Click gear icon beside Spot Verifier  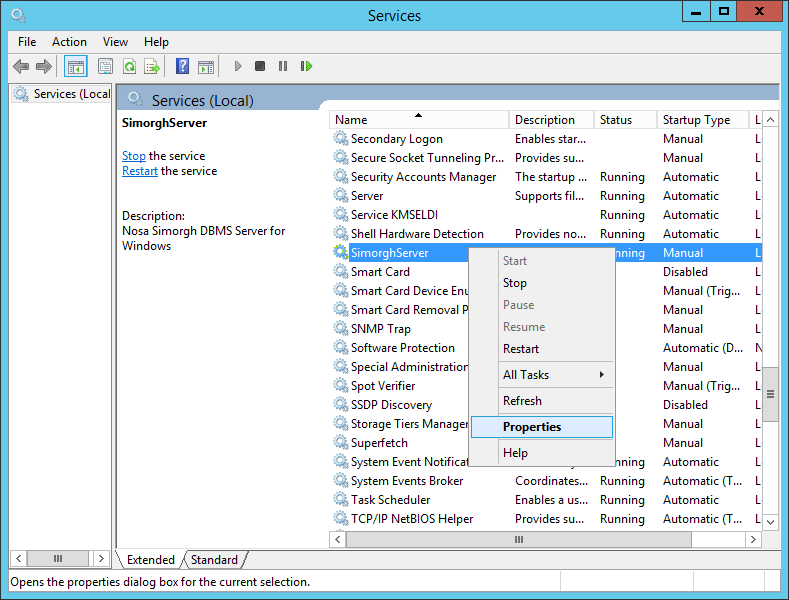coord(341,385)
